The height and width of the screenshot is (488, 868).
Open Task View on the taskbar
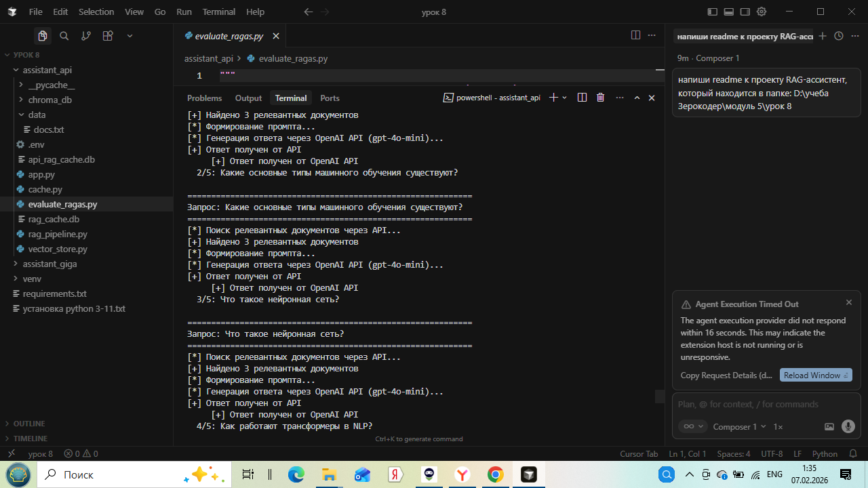click(x=248, y=474)
